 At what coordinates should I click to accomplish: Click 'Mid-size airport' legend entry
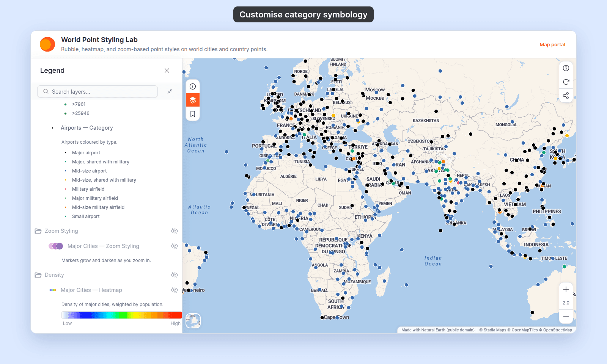click(x=90, y=171)
